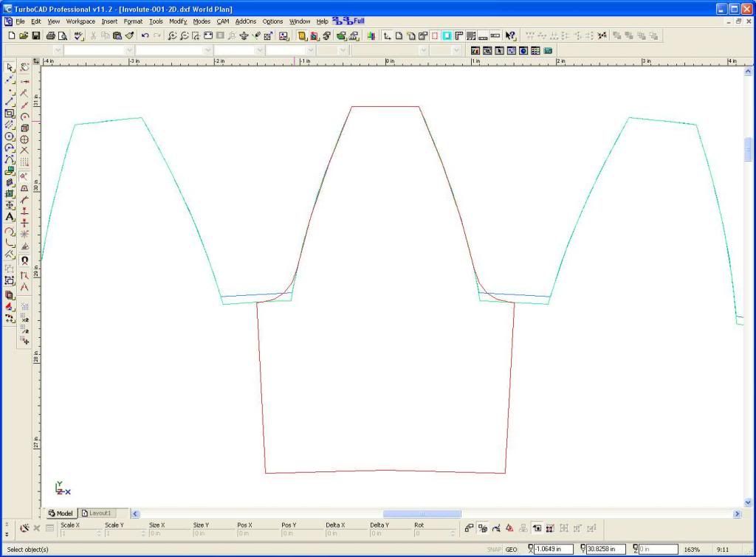756x557 pixels.
Task: Click the Y coordinate field showing 30.8258 in
Action: click(605, 550)
